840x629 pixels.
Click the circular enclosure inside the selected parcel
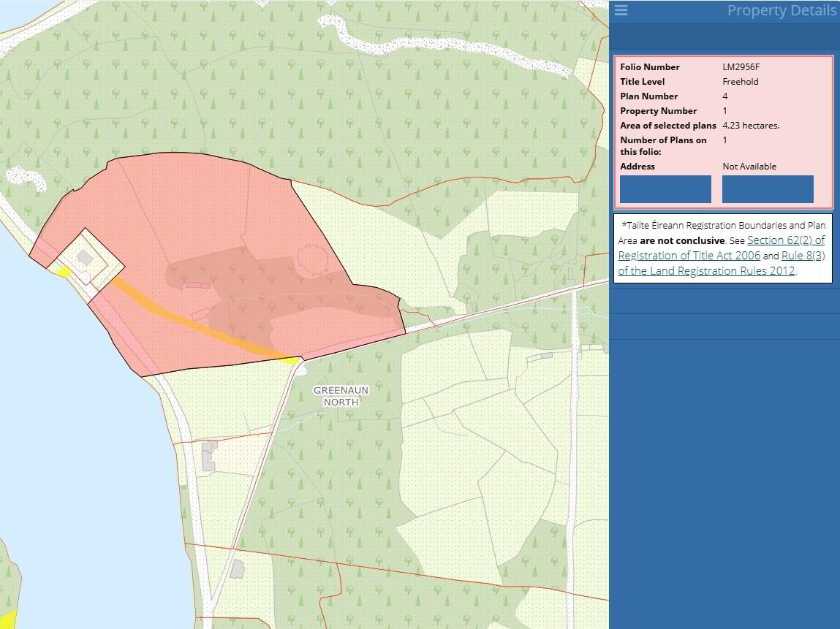click(312, 258)
